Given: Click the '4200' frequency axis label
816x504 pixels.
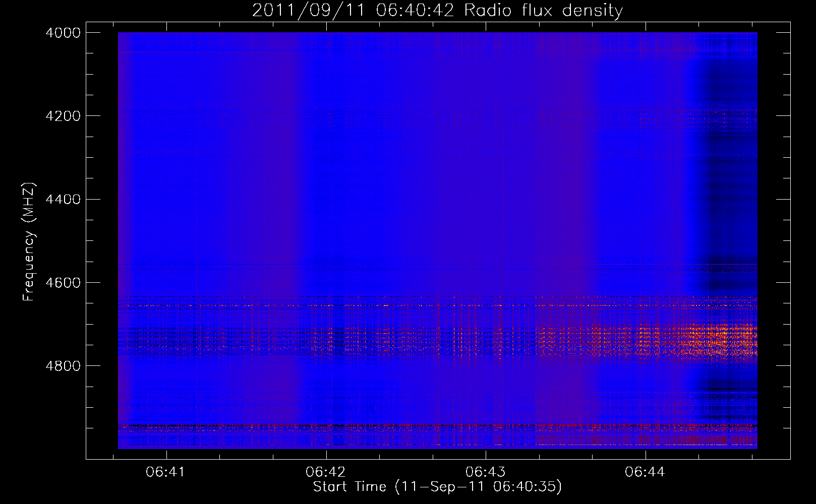Looking at the screenshot, I should click(63, 116).
